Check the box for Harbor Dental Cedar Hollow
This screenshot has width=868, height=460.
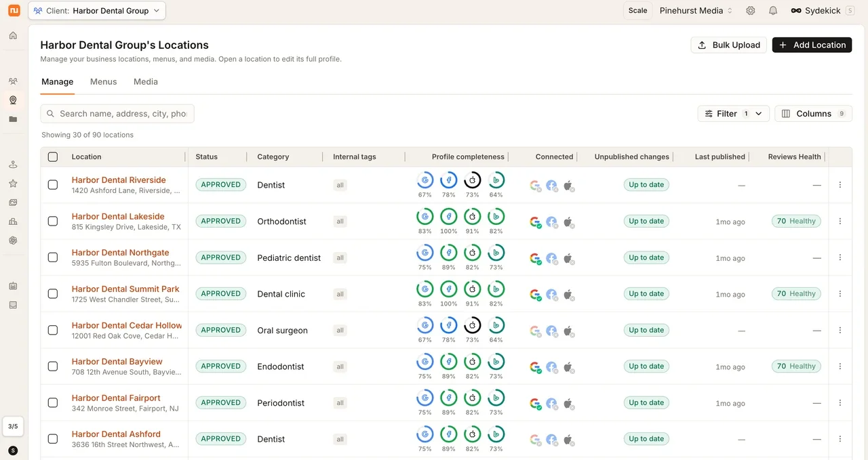53,330
